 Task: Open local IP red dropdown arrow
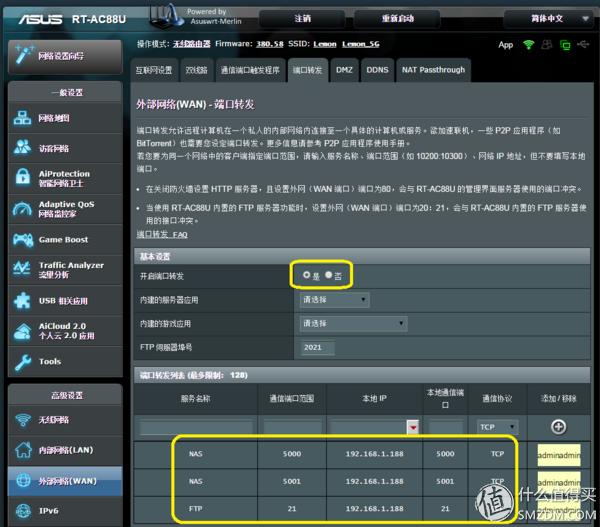[412, 427]
